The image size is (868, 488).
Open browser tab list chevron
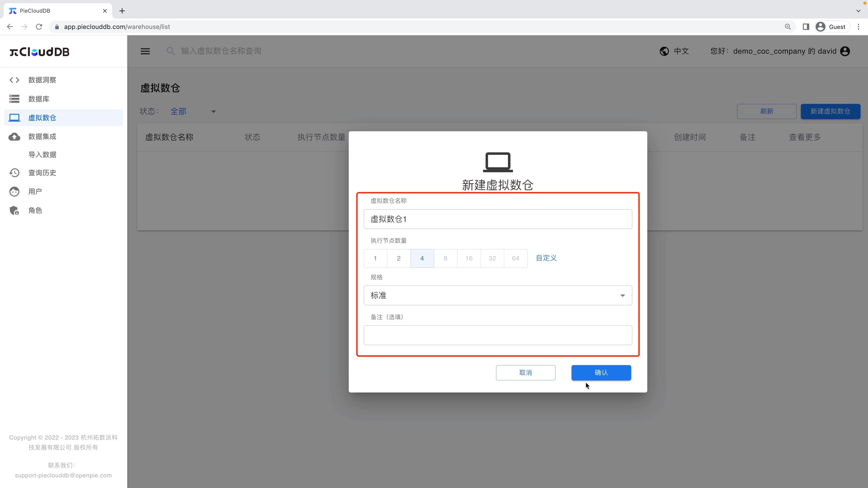(x=859, y=11)
